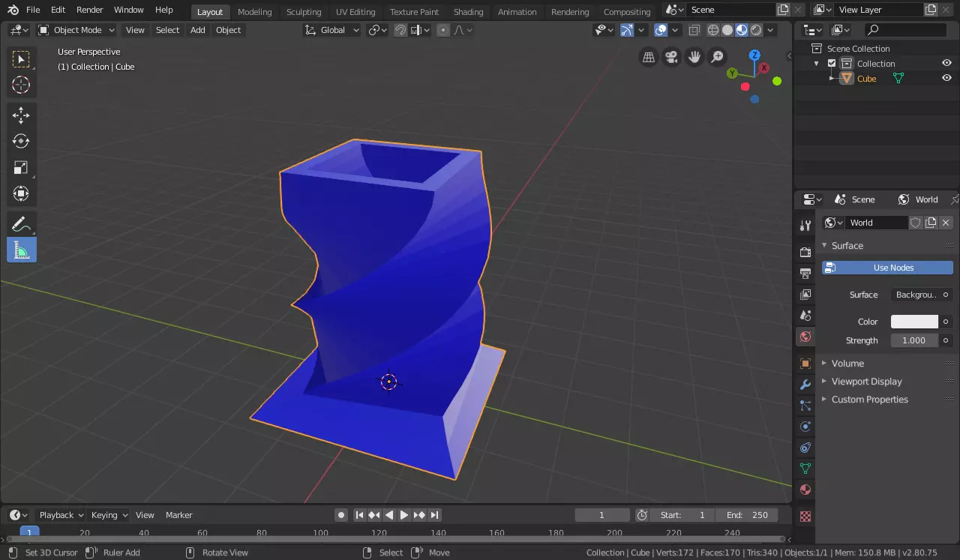Expand the Volume panel
The width and height of the screenshot is (960, 560).
[847, 363]
